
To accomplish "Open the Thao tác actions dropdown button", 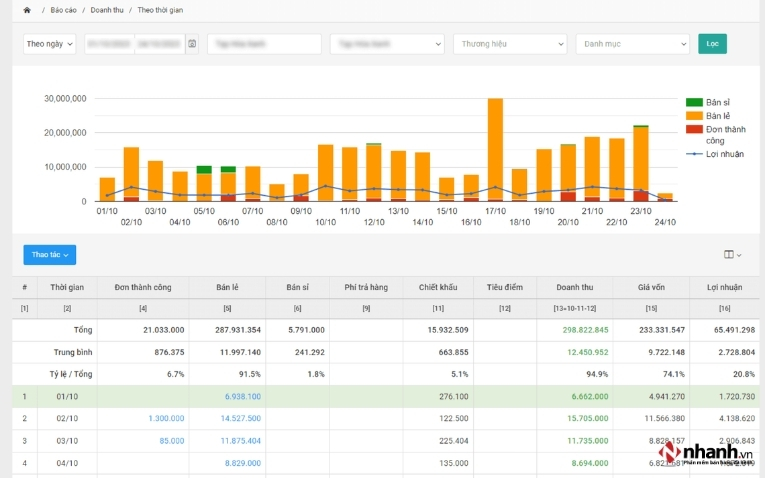I will pyautogui.click(x=50, y=255).
